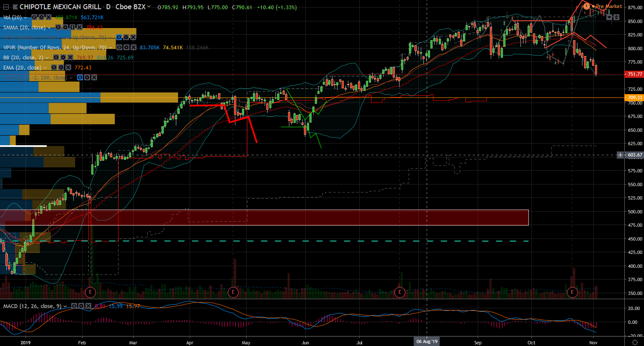Open MACD indicator settings gear
The height and width of the screenshot is (346, 644).
[x=81, y=306]
